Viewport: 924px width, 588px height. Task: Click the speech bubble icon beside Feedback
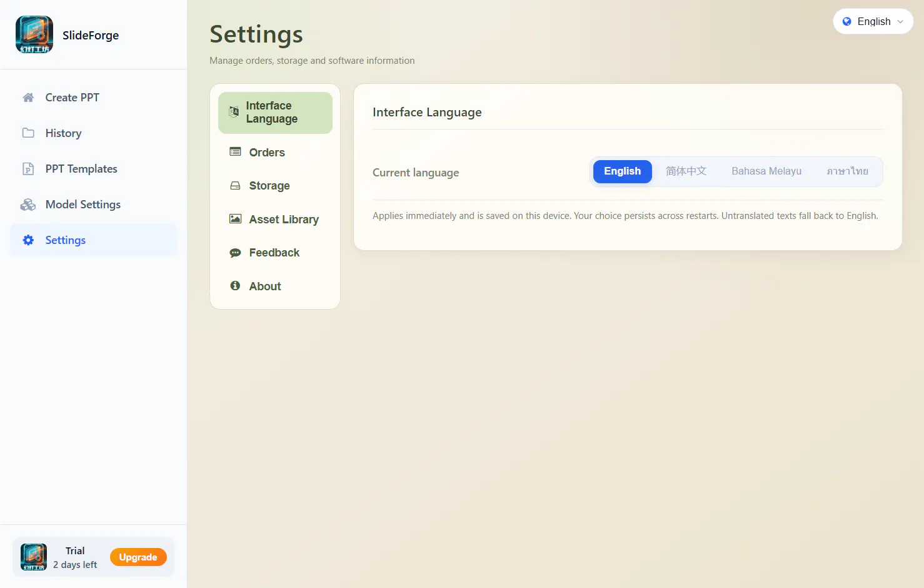pyautogui.click(x=235, y=253)
